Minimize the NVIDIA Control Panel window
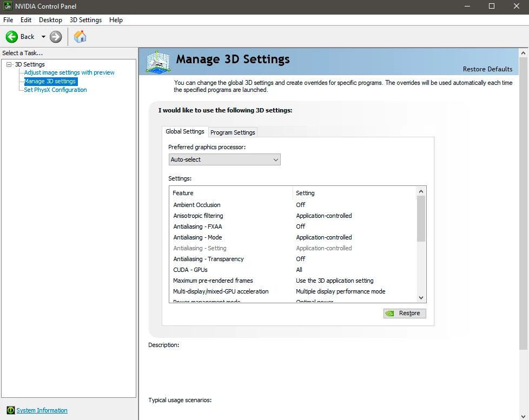 (x=467, y=6)
